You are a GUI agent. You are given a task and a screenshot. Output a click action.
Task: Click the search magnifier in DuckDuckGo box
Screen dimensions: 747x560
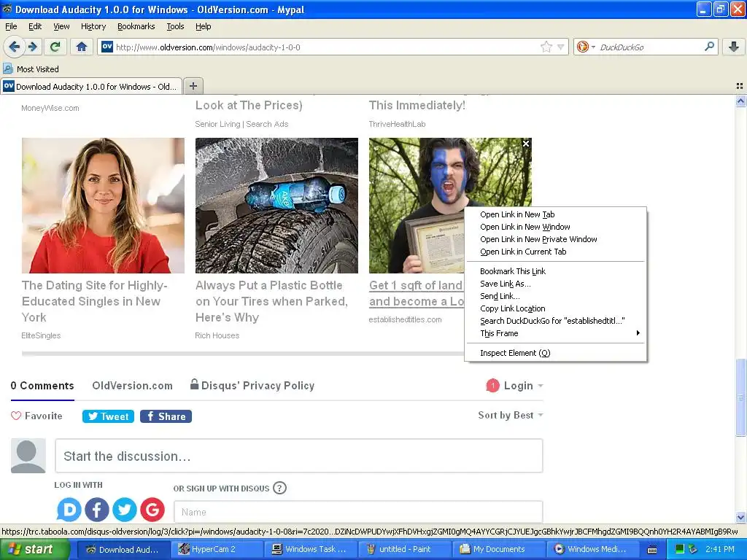point(709,47)
